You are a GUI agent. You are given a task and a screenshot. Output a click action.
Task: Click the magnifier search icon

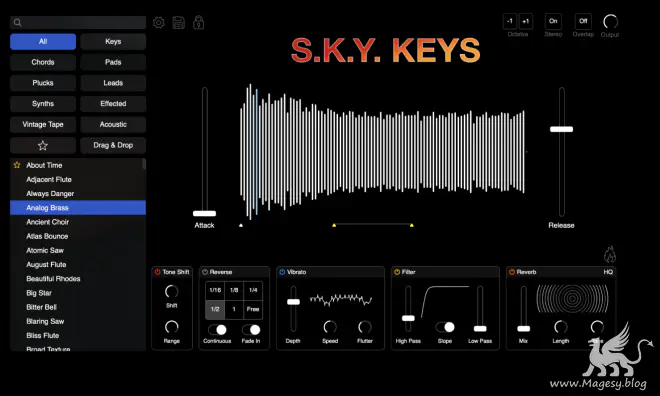click(x=17, y=22)
